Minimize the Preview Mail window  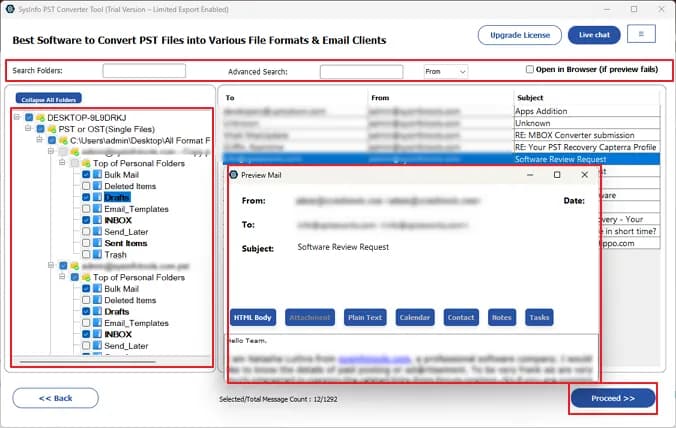[530, 175]
